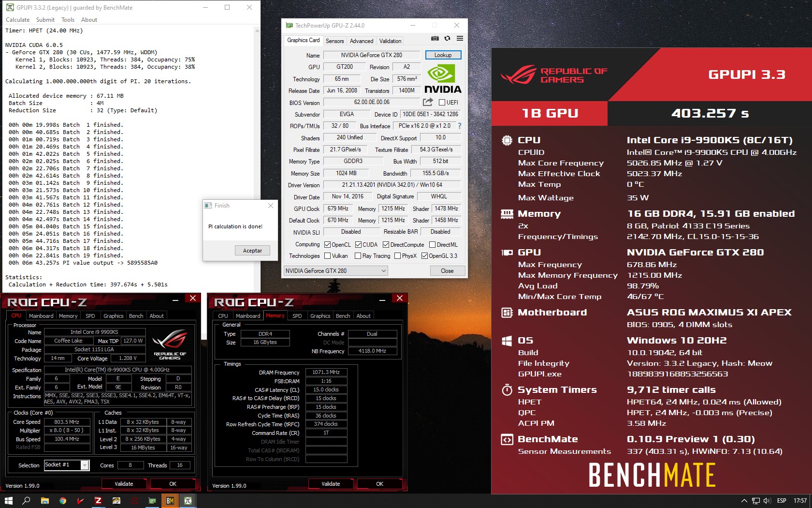Open Mainboard tab in left CPU-Z window

(x=41, y=316)
